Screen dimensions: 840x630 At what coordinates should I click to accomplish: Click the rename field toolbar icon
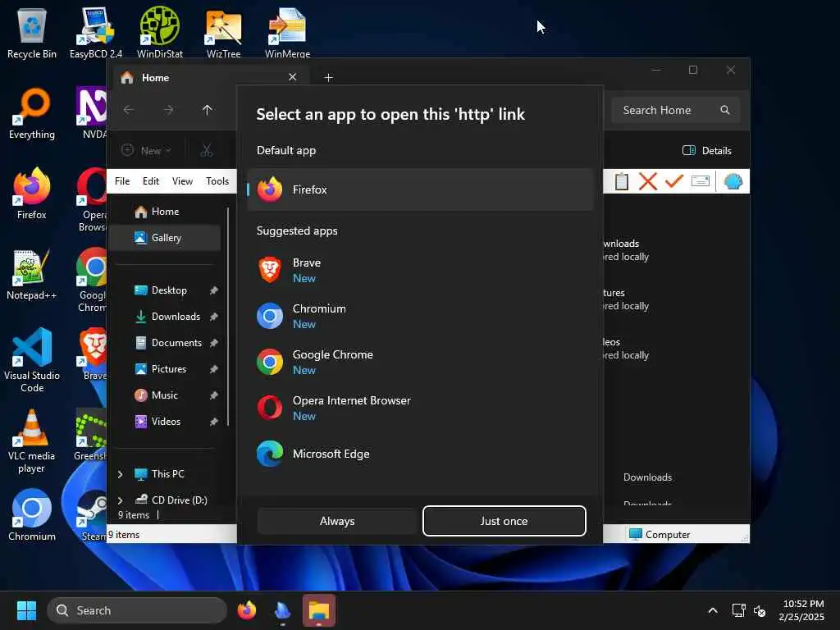701,181
